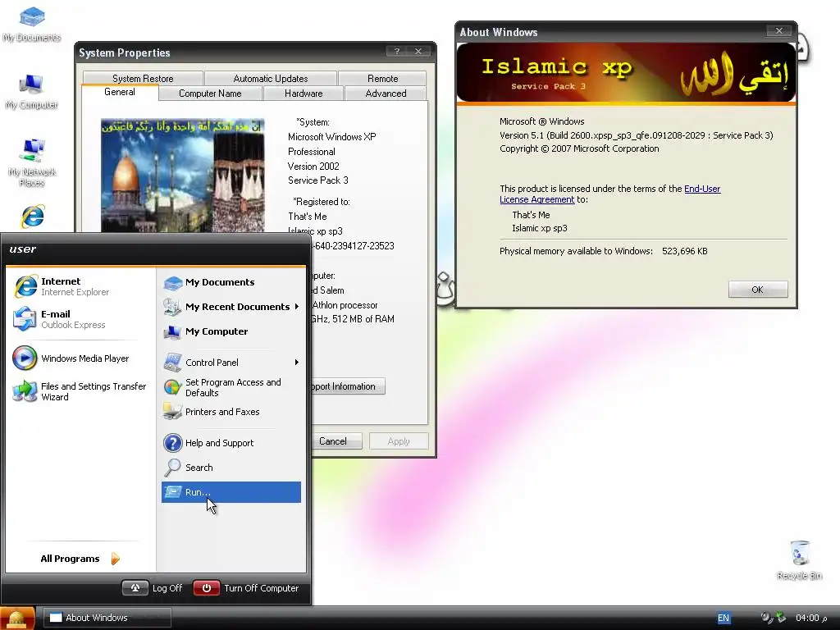Click the System Properties help question-mark button
Viewport: 840px width, 630px height.
pyautogui.click(x=396, y=52)
